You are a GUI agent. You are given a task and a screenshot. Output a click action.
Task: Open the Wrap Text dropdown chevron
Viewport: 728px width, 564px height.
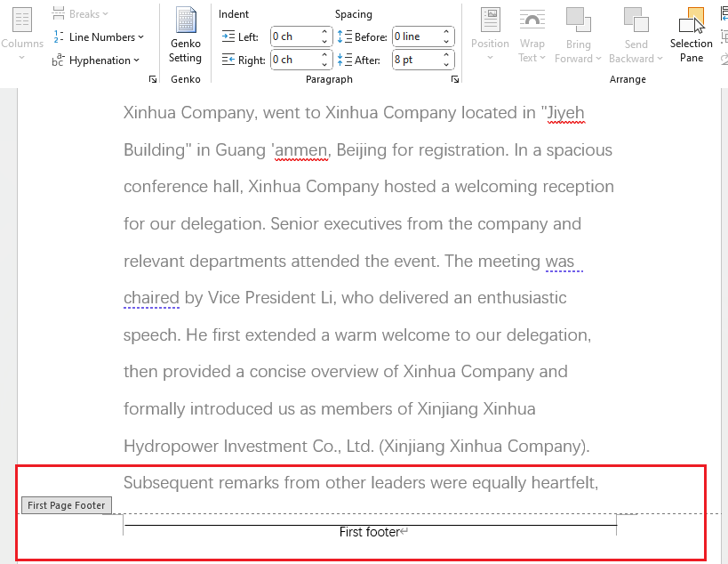543,59
